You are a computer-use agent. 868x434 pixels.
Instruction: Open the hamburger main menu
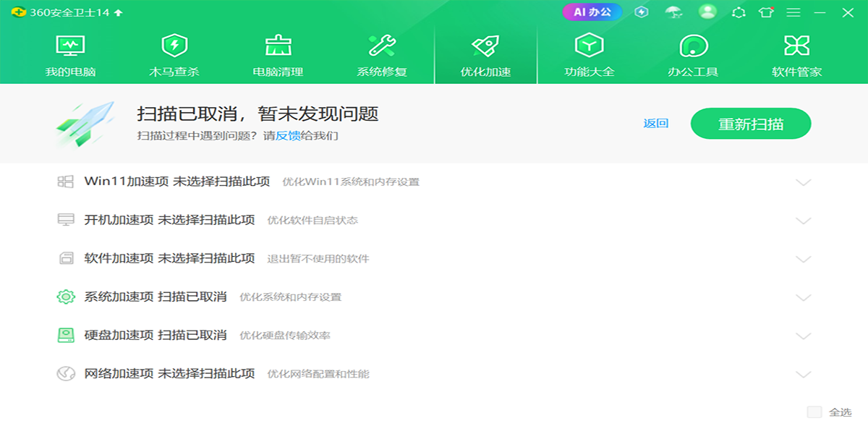point(793,12)
